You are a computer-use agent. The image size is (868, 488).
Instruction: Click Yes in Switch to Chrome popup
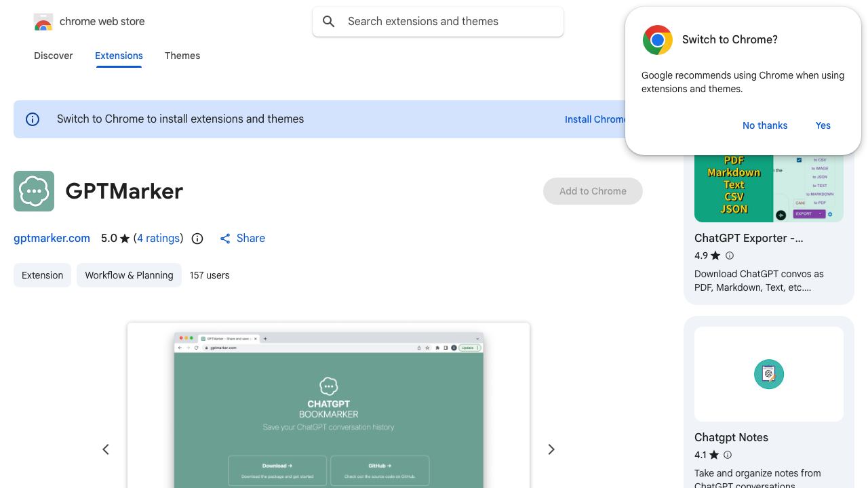[x=823, y=125]
